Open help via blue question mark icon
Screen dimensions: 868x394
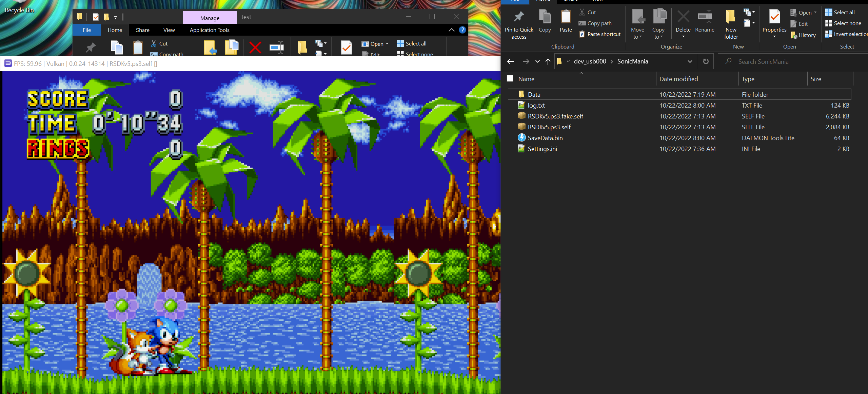pyautogui.click(x=462, y=30)
